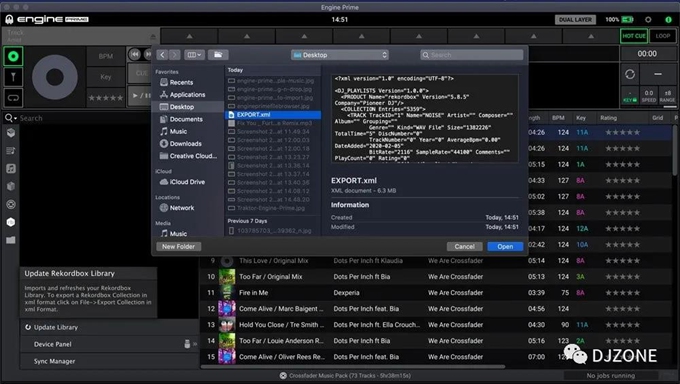Select the metronome icon below the deck button
Image resolution: width=680 pixels, height=384 pixels.
pos(13,77)
